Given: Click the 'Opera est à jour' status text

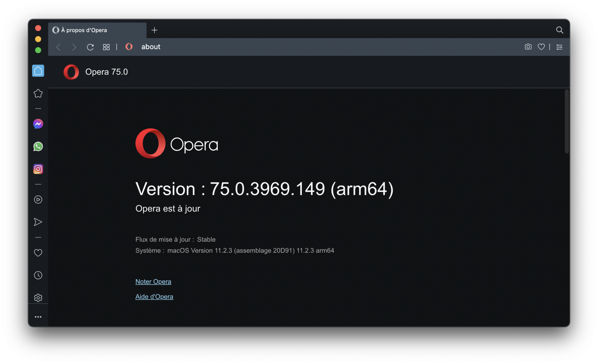Looking at the screenshot, I should click(168, 208).
